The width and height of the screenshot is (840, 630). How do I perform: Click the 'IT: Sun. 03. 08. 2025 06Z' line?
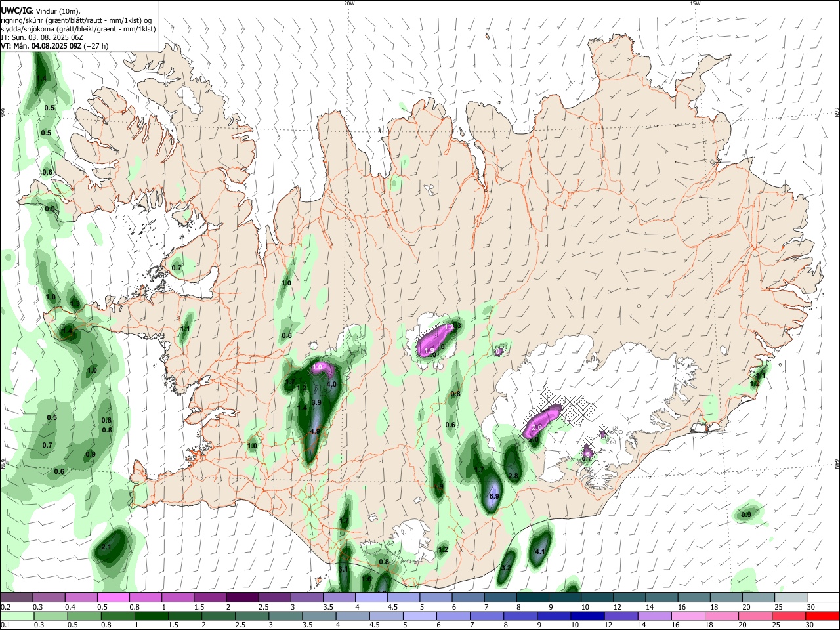point(42,37)
